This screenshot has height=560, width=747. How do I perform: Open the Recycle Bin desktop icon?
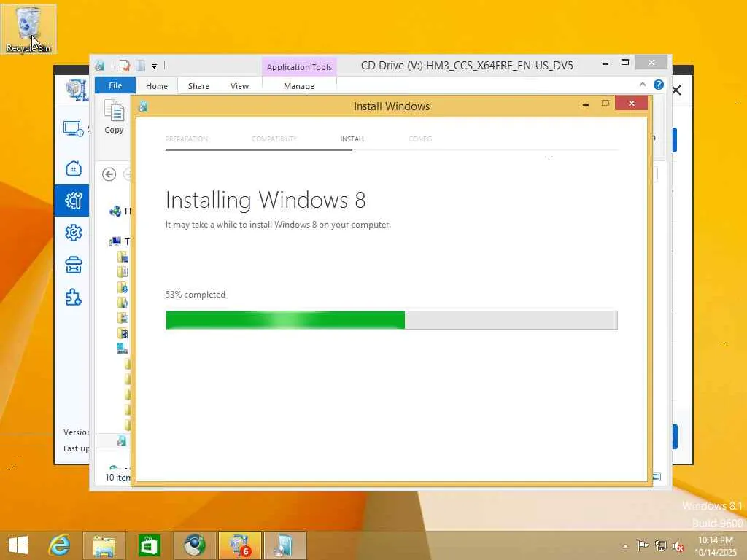point(28,28)
